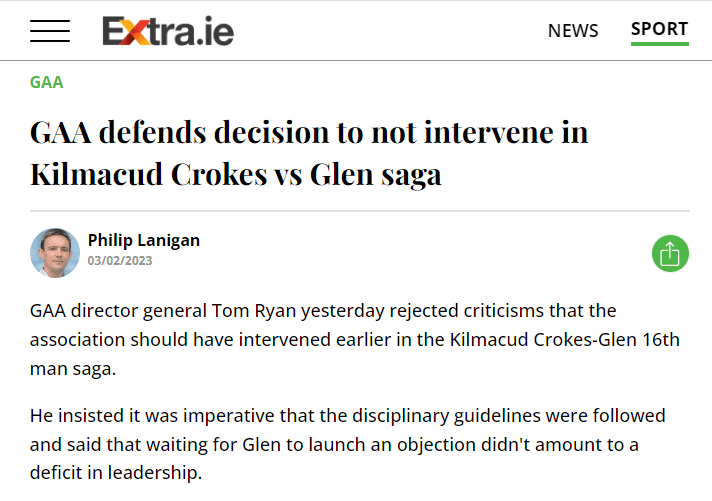Click the author name Philip Lanigan
Screen dimensions: 712x501
pyautogui.click(x=143, y=240)
